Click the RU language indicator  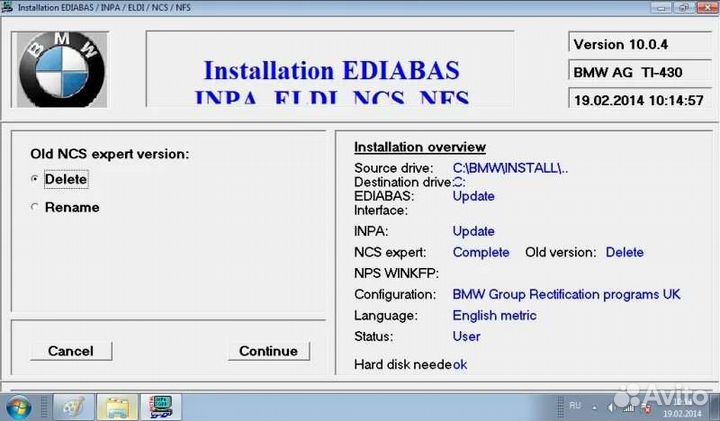pos(575,405)
